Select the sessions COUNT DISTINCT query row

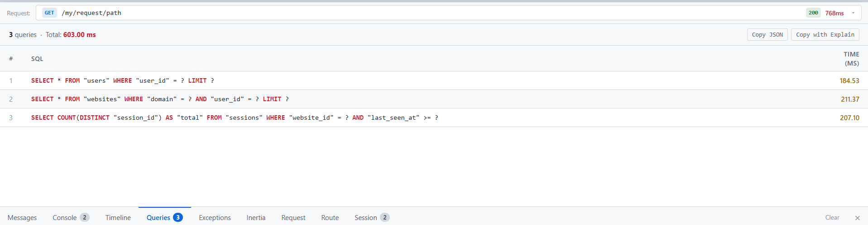(434, 117)
